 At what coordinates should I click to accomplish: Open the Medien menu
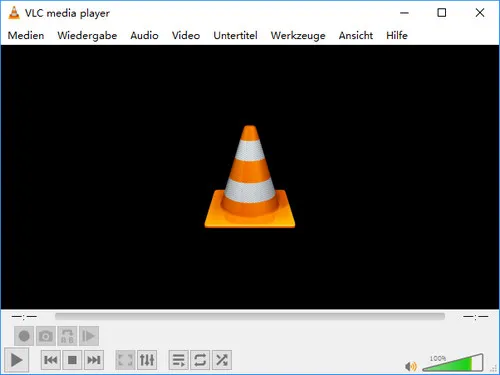point(26,35)
